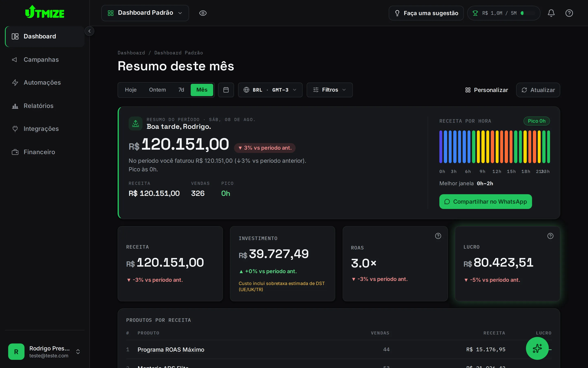
Task: Open LUCRO card help icon
Action: click(550, 236)
